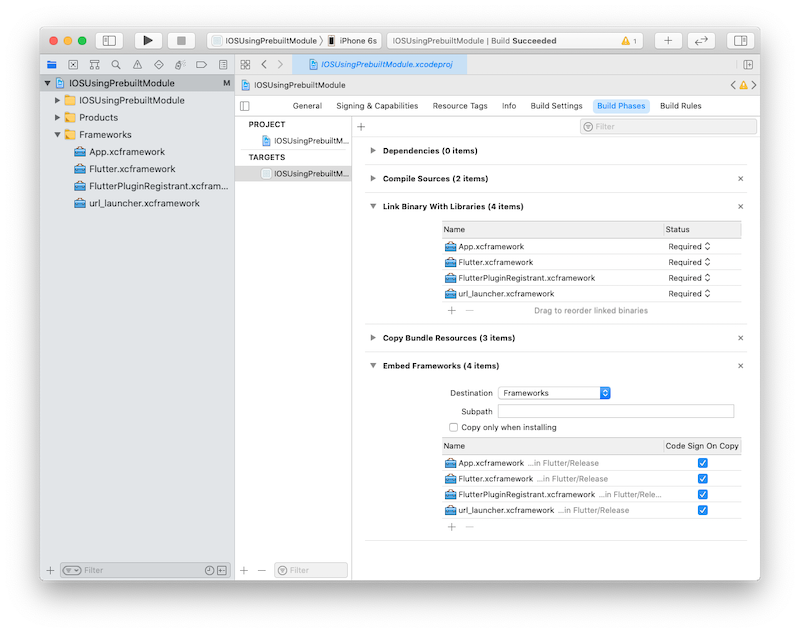Open code review arrows button
The width and height of the screenshot is (800, 633).
click(701, 40)
